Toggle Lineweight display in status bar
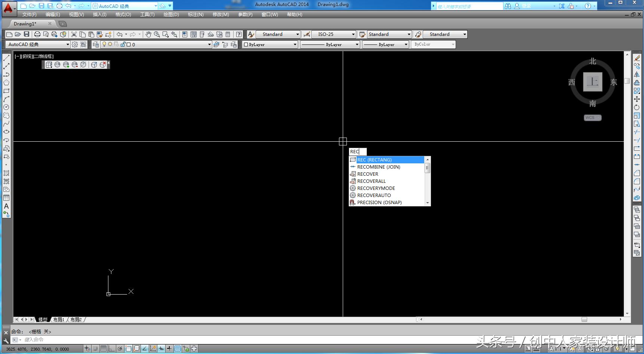644x354 pixels. [169, 349]
